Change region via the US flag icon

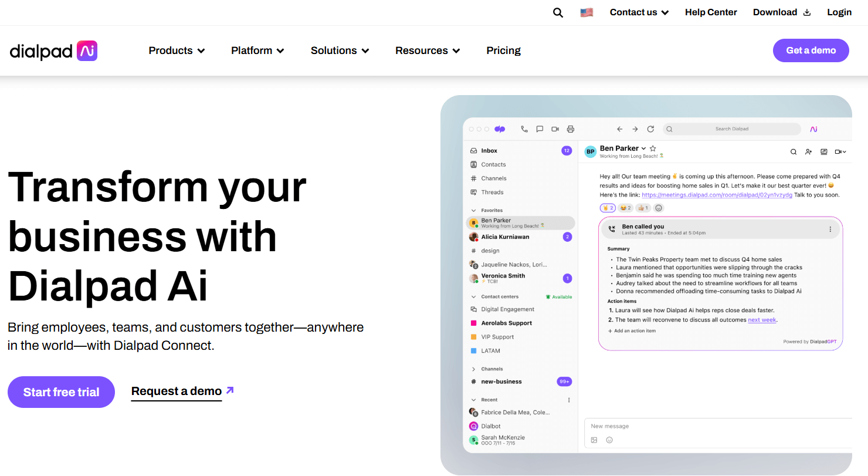586,12
